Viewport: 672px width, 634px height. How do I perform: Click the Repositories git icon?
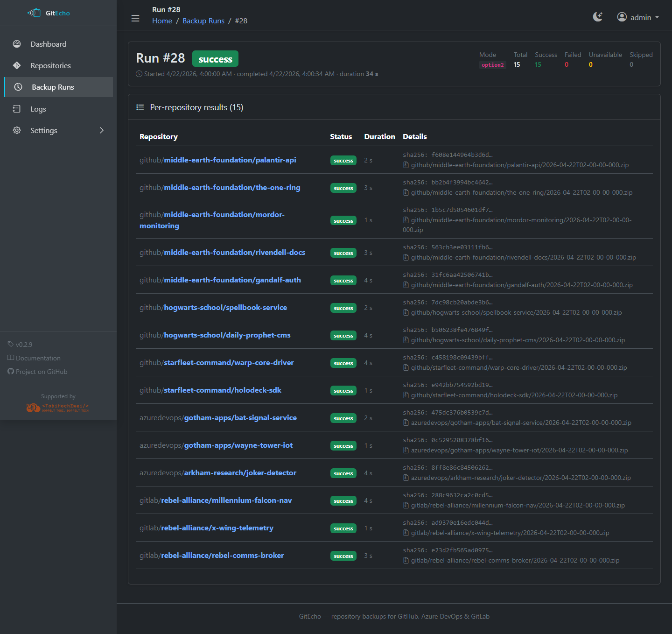pos(17,65)
